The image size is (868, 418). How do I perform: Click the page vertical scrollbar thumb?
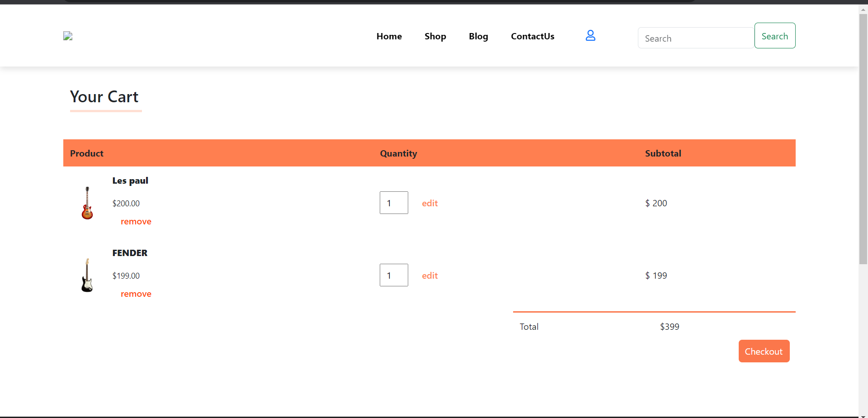coord(863,136)
